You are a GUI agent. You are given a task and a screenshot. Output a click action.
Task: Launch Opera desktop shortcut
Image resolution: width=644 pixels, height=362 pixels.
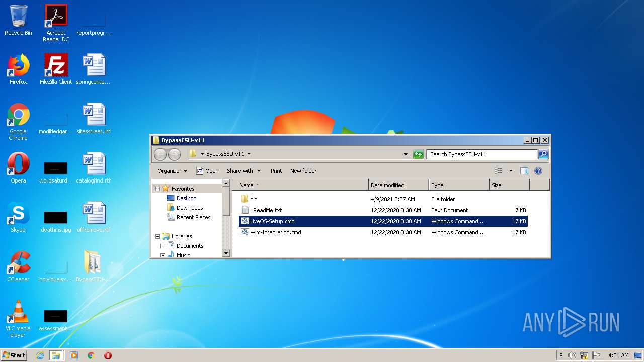coord(18,168)
